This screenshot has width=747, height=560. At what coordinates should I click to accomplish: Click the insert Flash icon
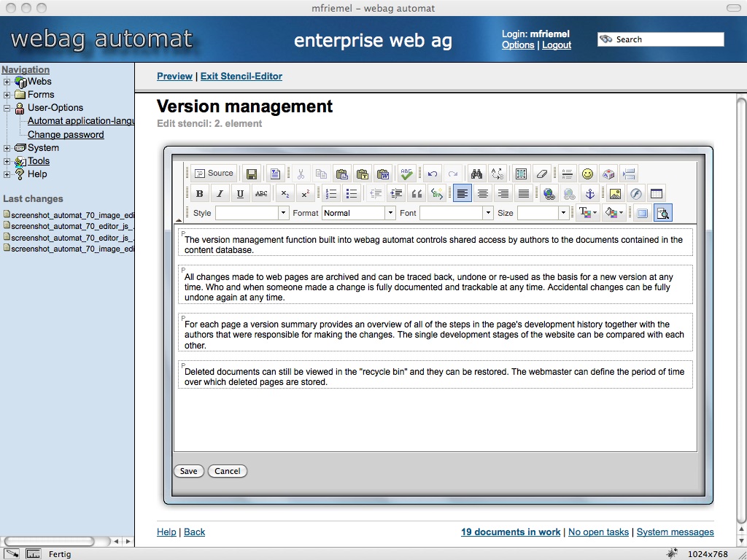[x=636, y=193]
